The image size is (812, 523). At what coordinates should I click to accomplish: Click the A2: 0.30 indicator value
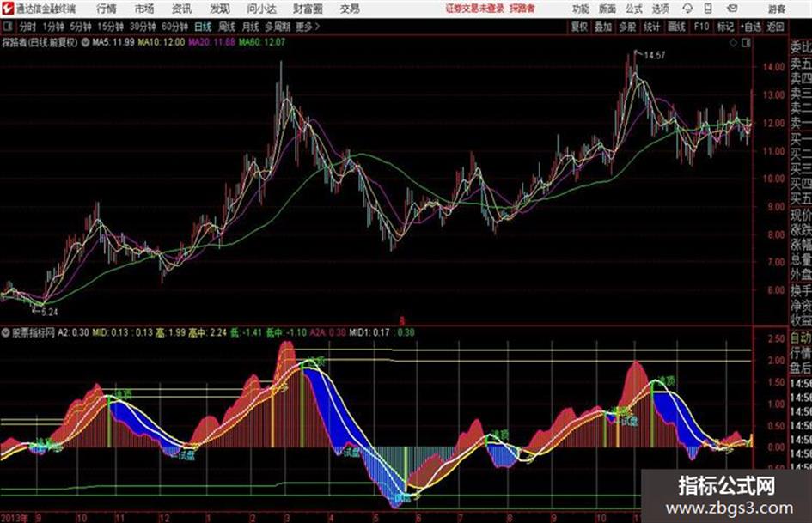(x=73, y=333)
